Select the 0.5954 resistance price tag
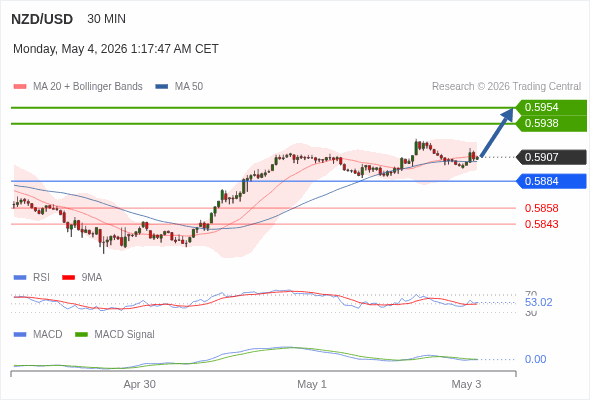 click(551, 107)
